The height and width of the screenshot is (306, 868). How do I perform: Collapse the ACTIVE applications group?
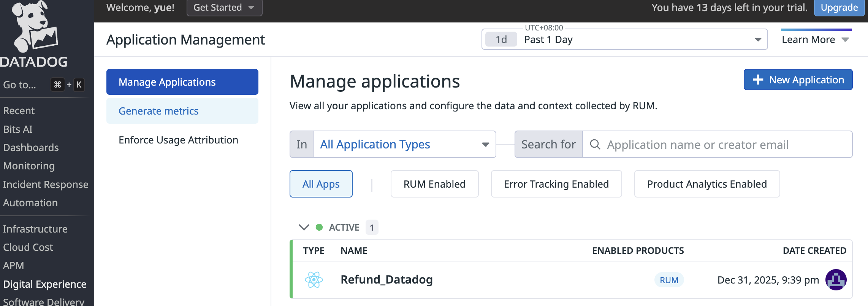coord(304,227)
